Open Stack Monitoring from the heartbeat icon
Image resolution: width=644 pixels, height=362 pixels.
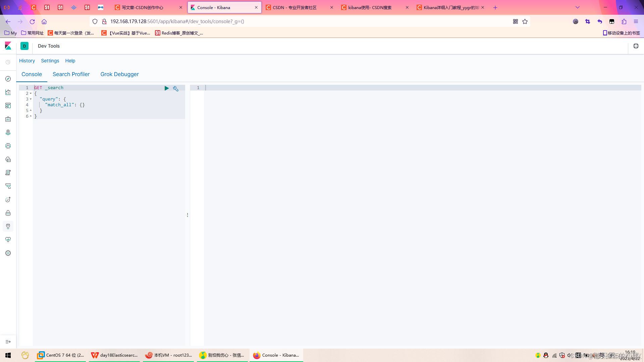8,240
